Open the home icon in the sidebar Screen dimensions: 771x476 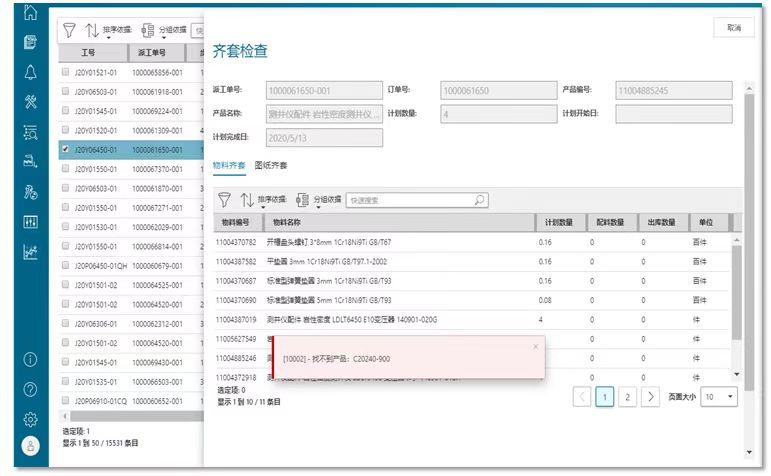(x=30, y=13)
